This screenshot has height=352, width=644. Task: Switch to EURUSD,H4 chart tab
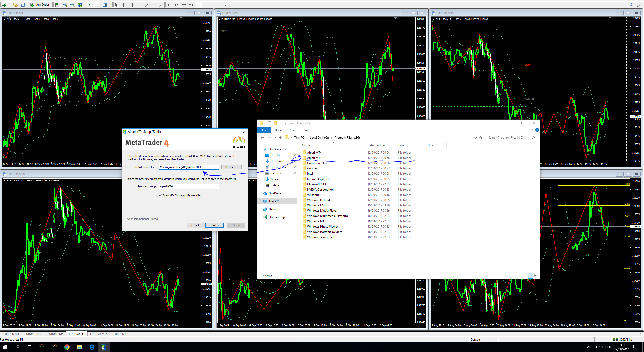pyautogui.click(x=121, y=334)
